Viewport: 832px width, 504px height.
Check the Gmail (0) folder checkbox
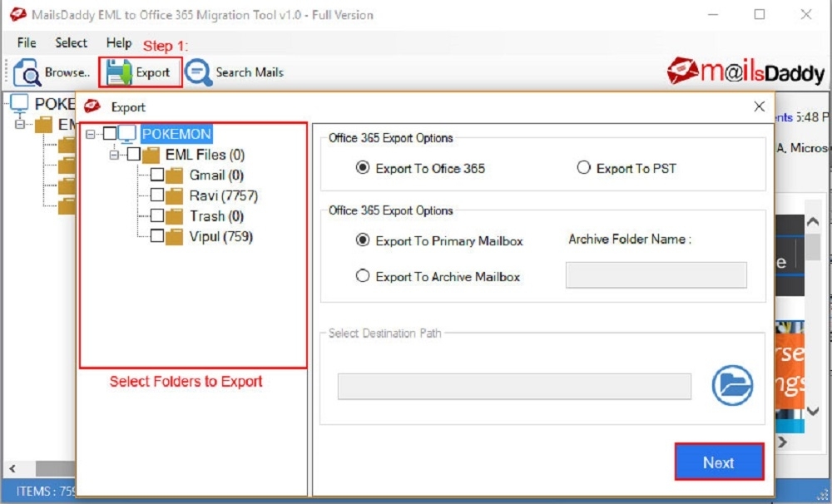(157, 175)
